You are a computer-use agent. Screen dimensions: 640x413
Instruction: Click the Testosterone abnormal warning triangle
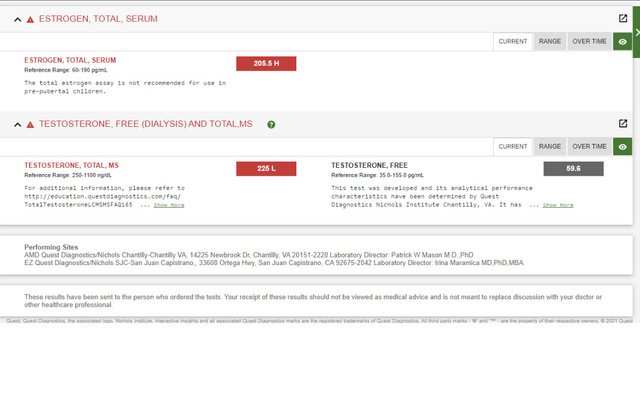click(x=30, y=125)
